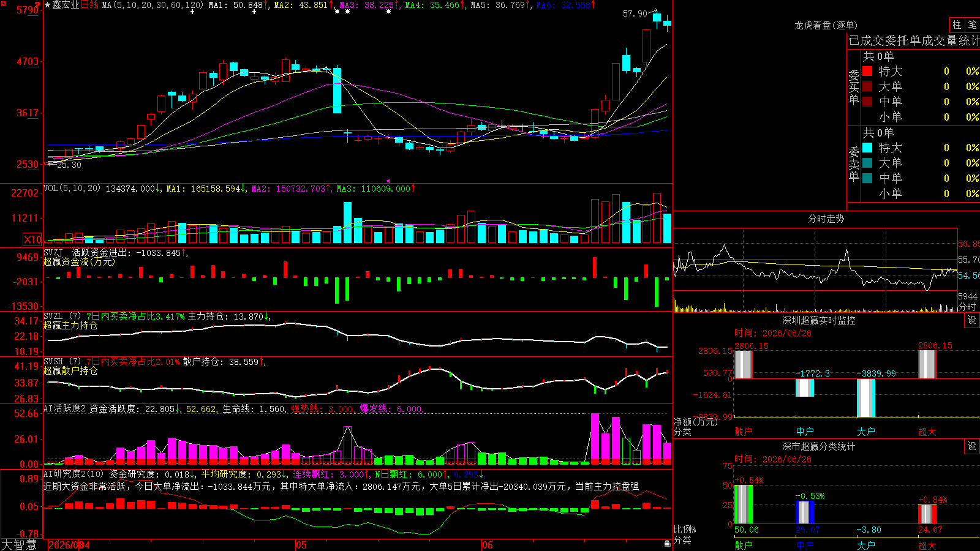
Task: Click the X10 volume multiplier box
Action: click(32, 239)
